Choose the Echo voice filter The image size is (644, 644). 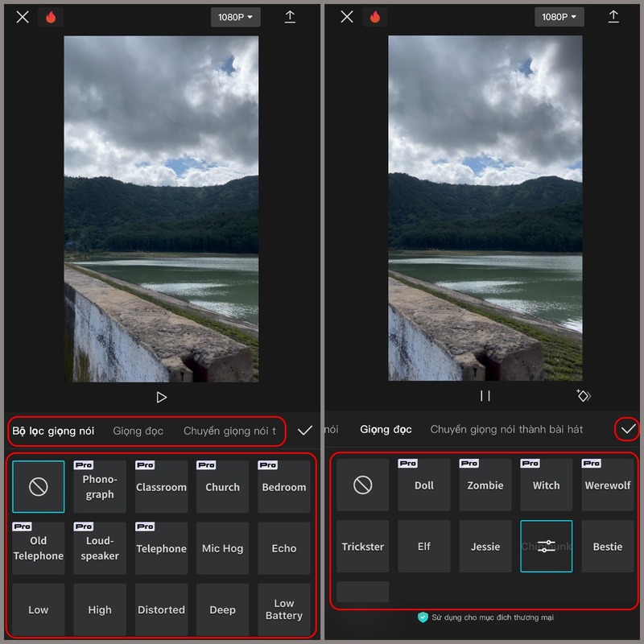[283, 548]
